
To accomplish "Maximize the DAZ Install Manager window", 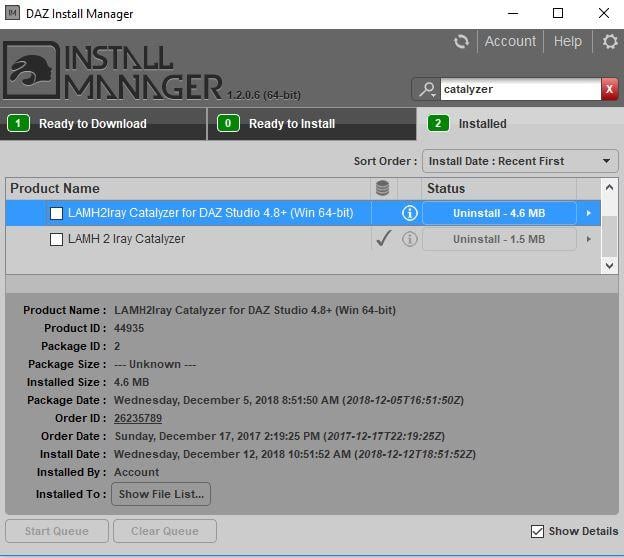I will 558,14.
